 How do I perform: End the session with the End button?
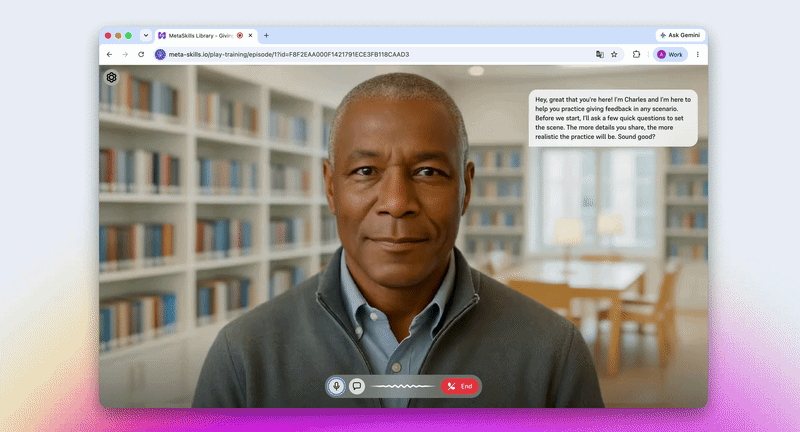point(460,386)
